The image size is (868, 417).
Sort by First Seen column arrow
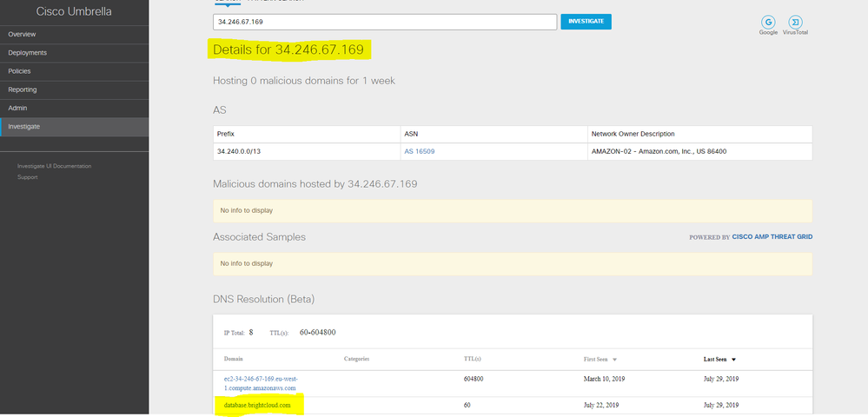point(614,360)
